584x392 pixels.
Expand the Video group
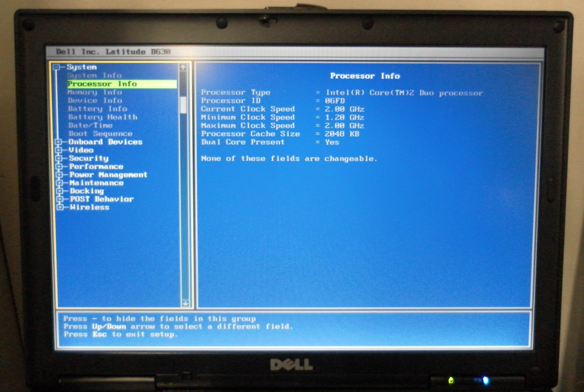coord(59,150)
